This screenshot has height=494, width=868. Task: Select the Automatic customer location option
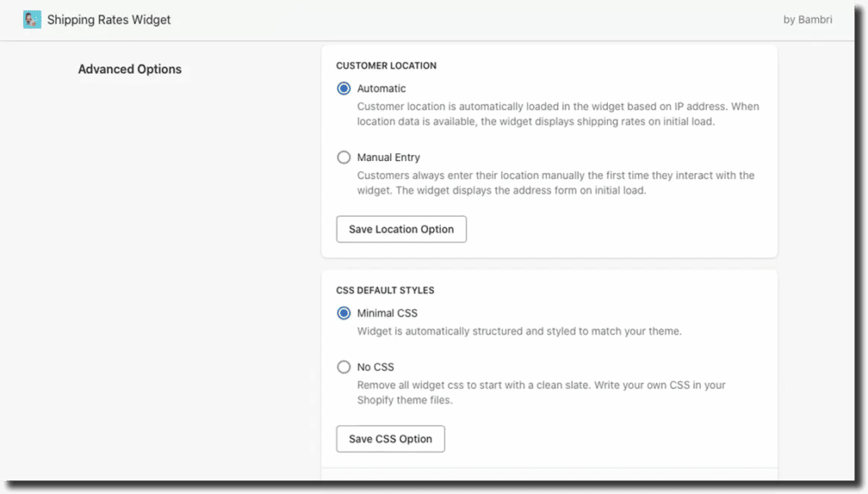pyautogui.click(x=344, y=88)
